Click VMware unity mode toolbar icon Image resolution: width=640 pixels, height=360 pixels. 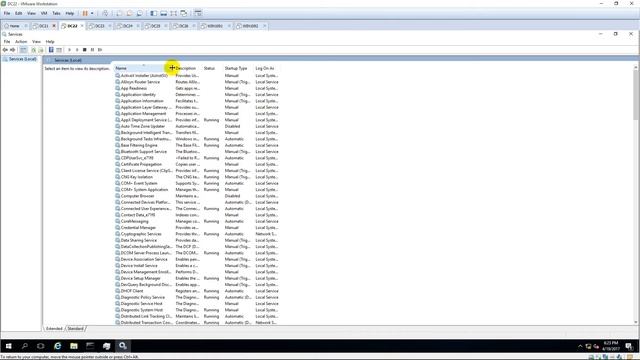pos(184,13)
